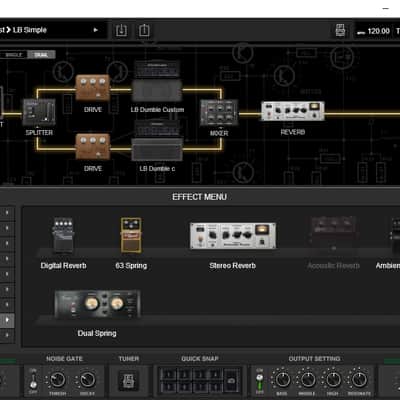Click the camera icon in Quick Snap
Viewport: 400px width, 400px height.
[x=231, y=381]
